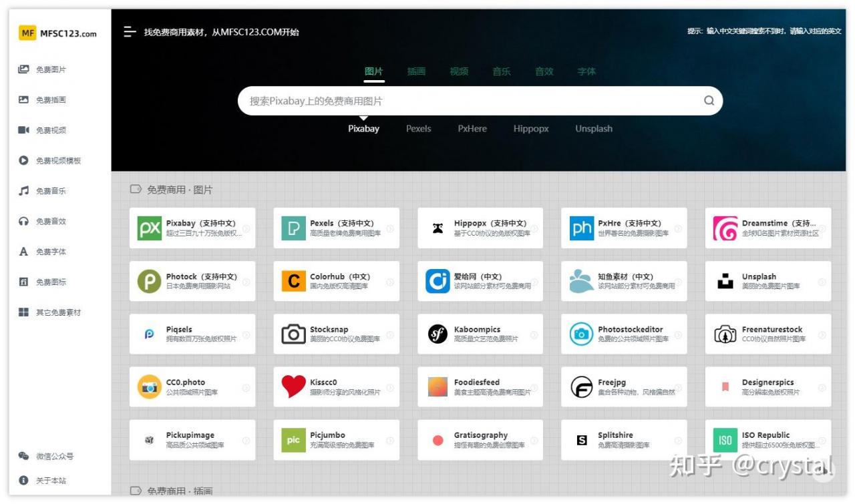Click the arrow on Splitshire card
Screen dimensions: 855x504
click(678, 440)
